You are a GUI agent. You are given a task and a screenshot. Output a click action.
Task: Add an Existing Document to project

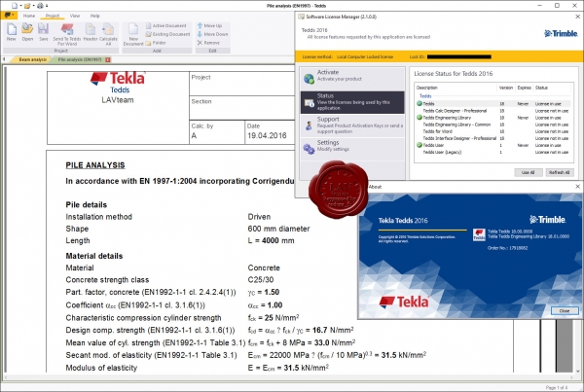coord(168,34)
